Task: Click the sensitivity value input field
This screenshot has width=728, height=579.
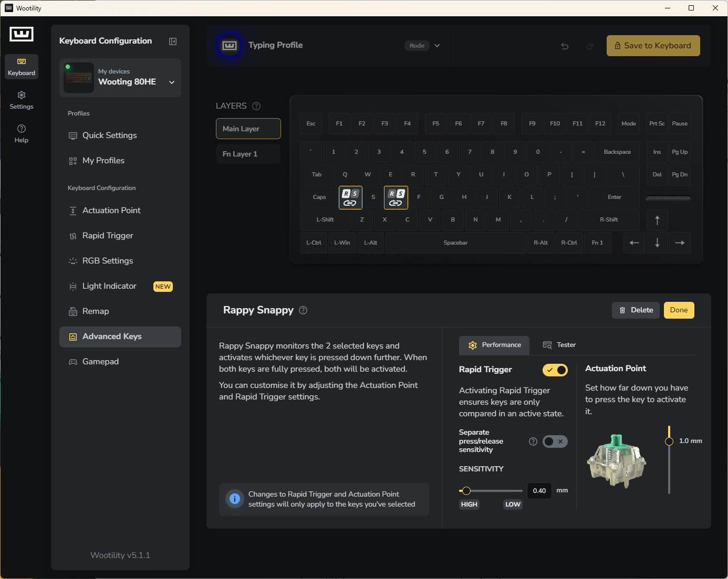Action: pos(539,491)
